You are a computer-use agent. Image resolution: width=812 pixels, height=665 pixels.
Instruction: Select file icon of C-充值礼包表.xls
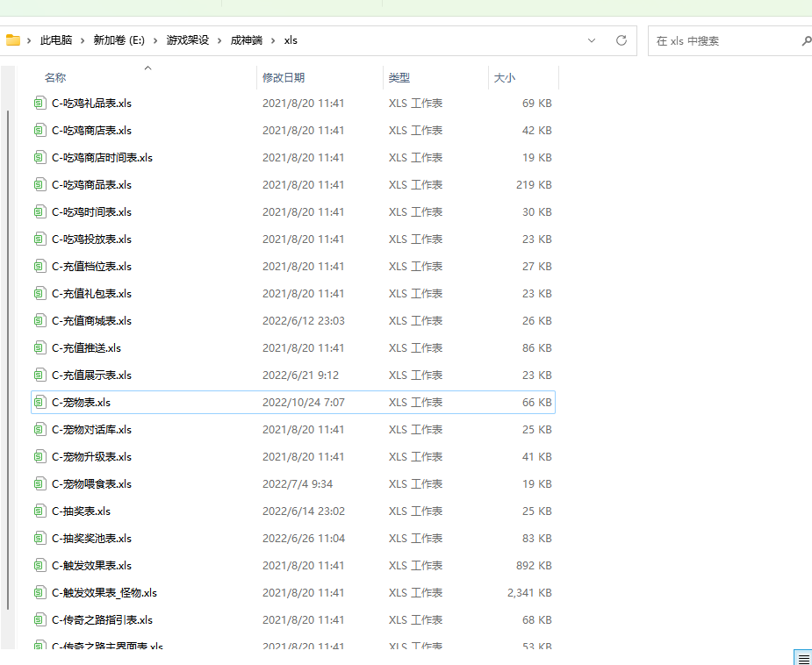[x=40, y=293]
